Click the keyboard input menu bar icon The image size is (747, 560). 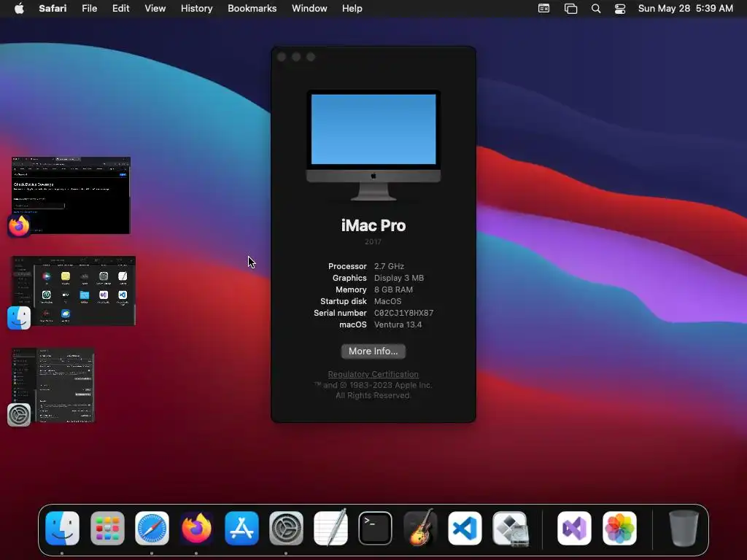[x=543, y=8]
